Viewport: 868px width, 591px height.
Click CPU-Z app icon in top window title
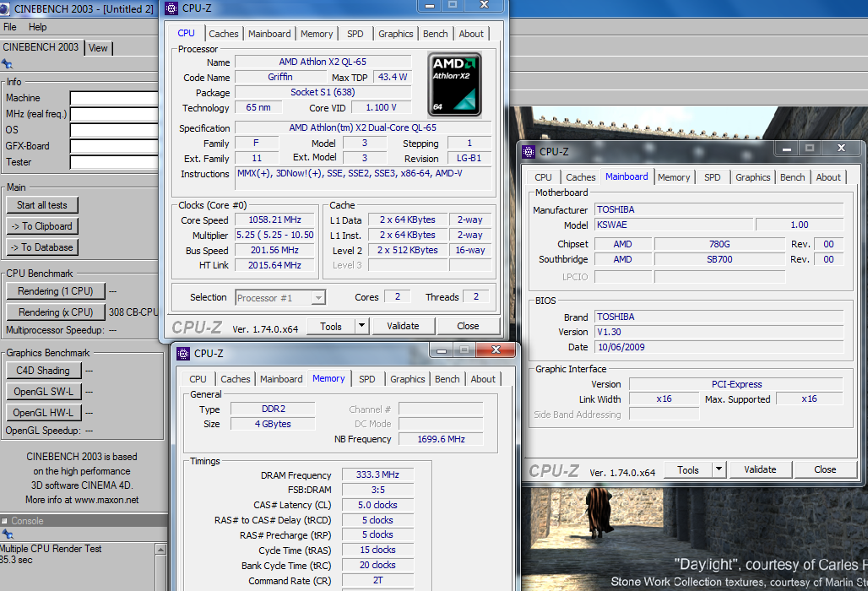coord(171,8)
